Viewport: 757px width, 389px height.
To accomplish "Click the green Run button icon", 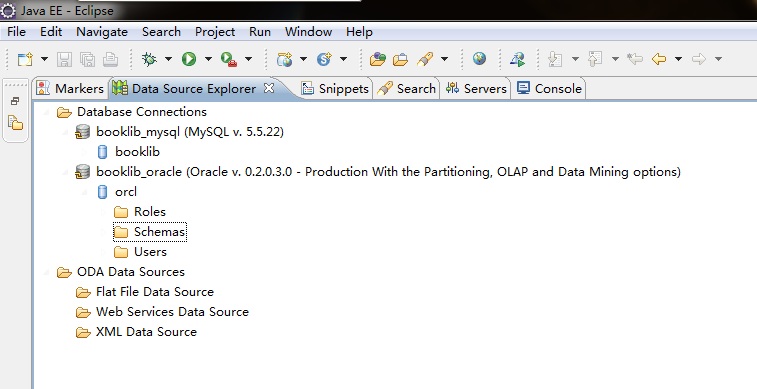I will (x=189, y=59).
